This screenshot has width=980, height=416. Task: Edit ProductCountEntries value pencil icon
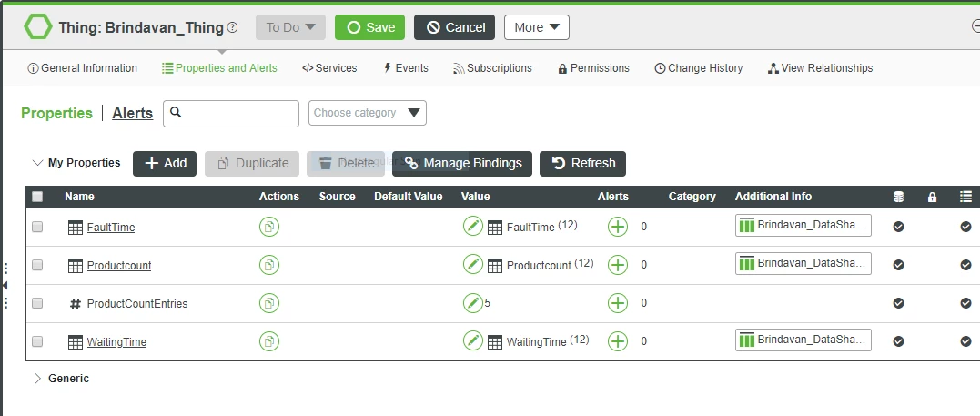click(473, 303)
